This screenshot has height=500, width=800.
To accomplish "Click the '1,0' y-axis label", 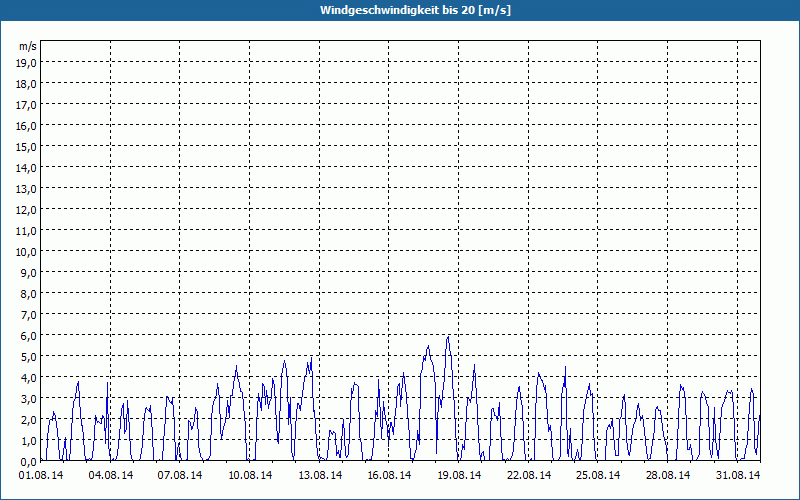I will [x=29, y=441].
